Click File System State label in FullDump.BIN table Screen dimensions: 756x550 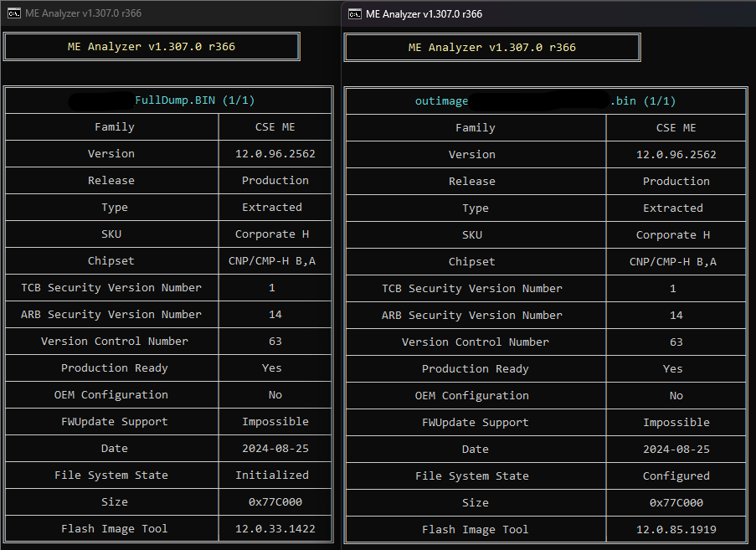click(111, 475)
